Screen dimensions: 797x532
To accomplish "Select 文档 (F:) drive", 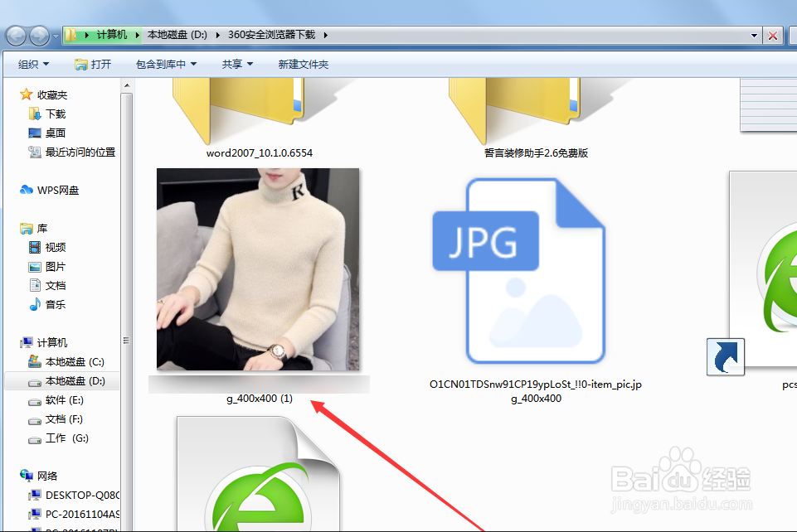I will (64, 418).
